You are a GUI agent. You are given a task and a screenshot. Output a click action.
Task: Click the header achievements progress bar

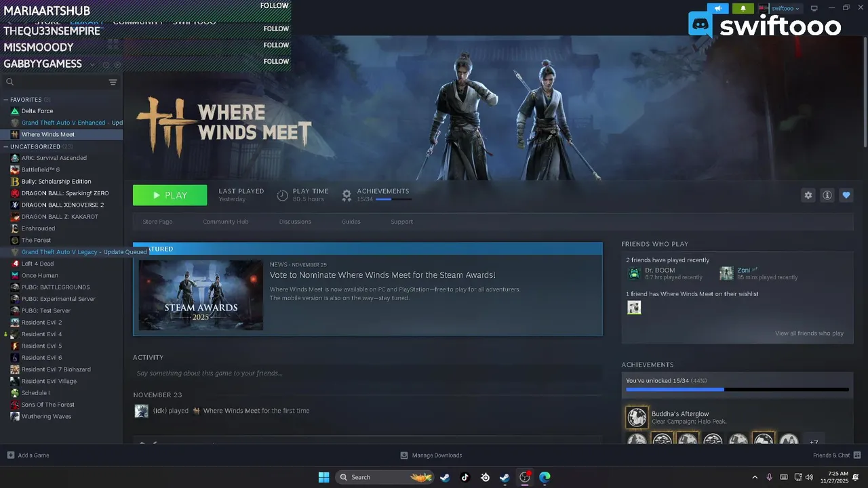[x=393, y=199]
